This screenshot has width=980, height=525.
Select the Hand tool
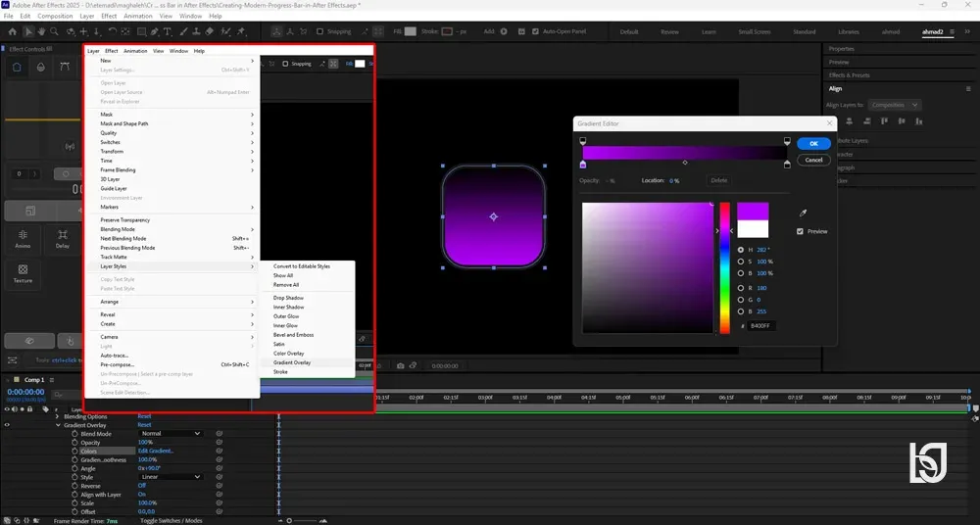point(41,31)
